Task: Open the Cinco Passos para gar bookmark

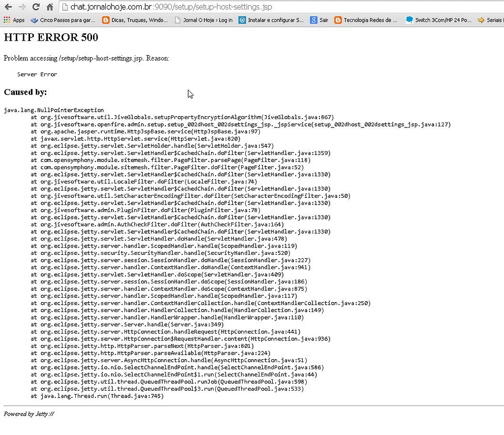Action: [59, 20]
